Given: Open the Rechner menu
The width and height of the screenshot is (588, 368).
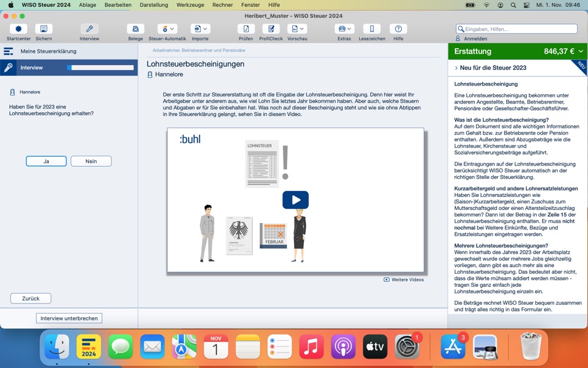Looking at the screenshot, I should click(x=223, y=5).
